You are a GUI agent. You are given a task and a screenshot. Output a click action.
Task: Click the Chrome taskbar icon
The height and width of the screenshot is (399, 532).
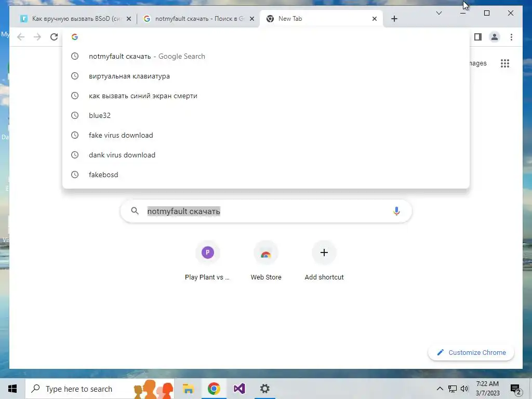click(x=214, y=389)
